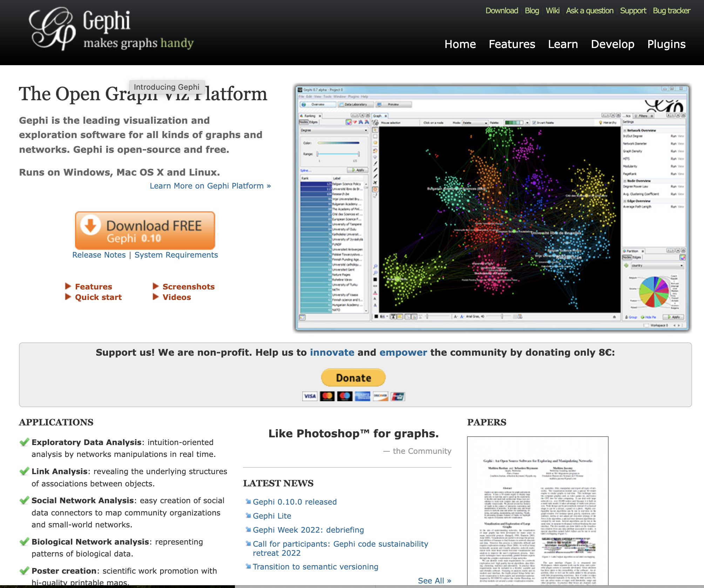Open the Degree ranking dropdown

334,130
